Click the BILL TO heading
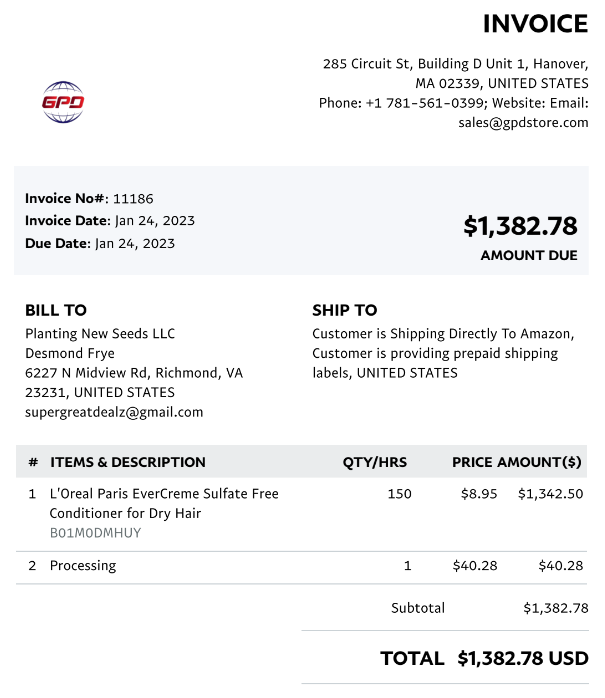This screenshot has height=698, width=605. click(x=56, y=310)
